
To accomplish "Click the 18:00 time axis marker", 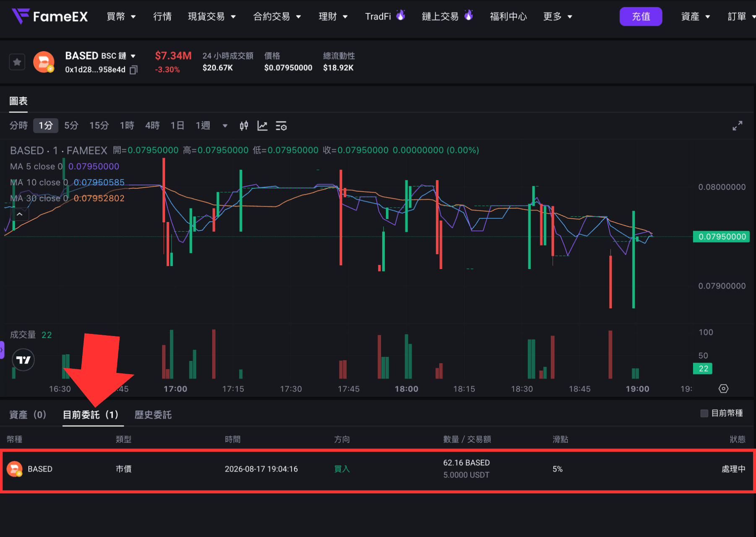I will pos(406,389).
